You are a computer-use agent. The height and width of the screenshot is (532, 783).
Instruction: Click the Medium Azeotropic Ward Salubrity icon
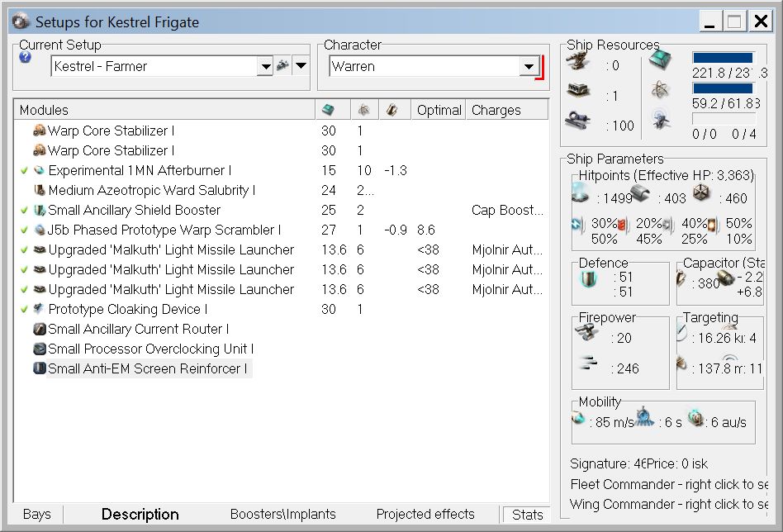click(x=39, y=190)
